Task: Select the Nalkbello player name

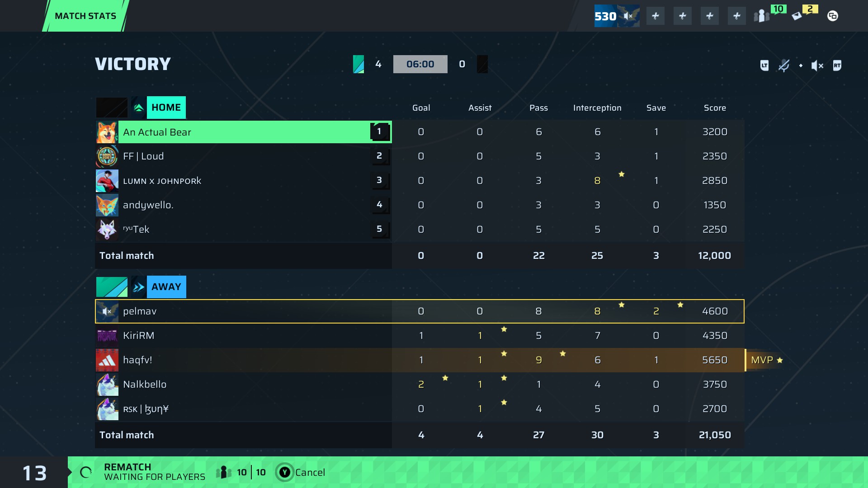Action: 145,385
